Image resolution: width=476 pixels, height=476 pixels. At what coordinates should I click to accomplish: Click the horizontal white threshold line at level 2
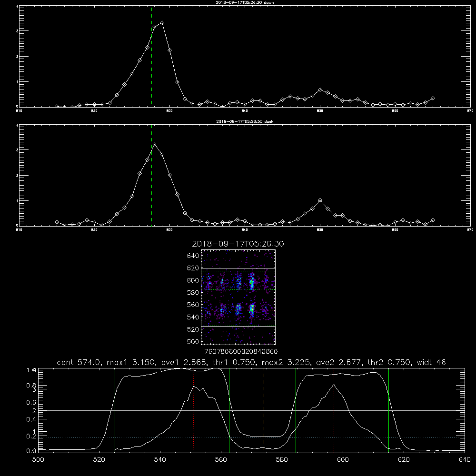coord(251,410)
